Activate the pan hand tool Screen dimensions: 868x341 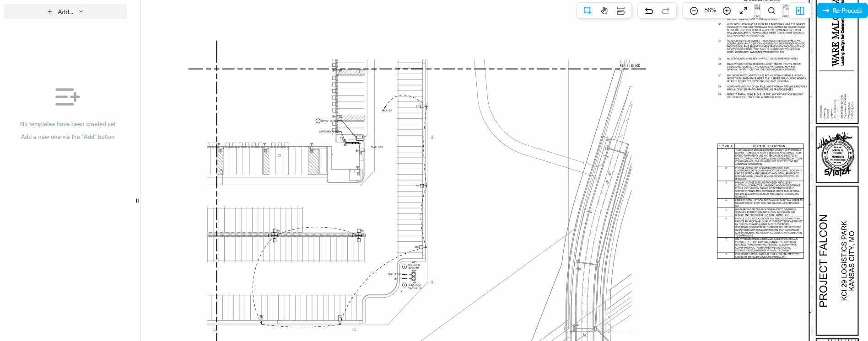coord(604,11)
